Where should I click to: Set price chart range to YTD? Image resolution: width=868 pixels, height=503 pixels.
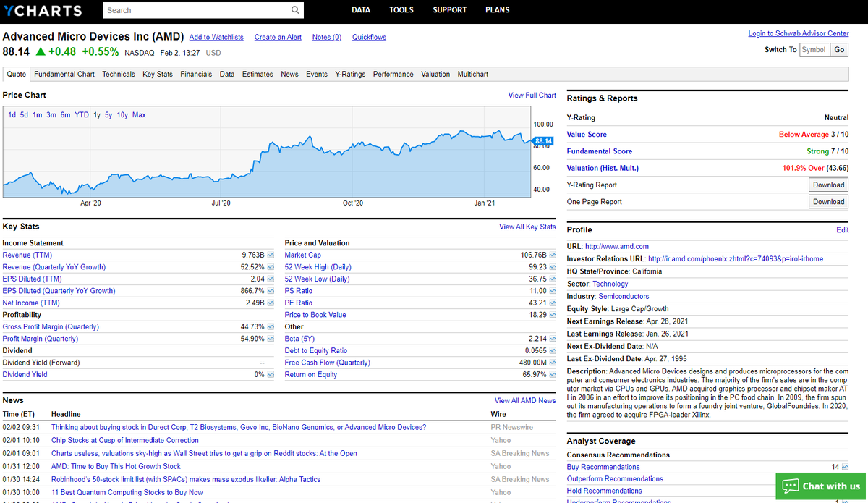82,115
